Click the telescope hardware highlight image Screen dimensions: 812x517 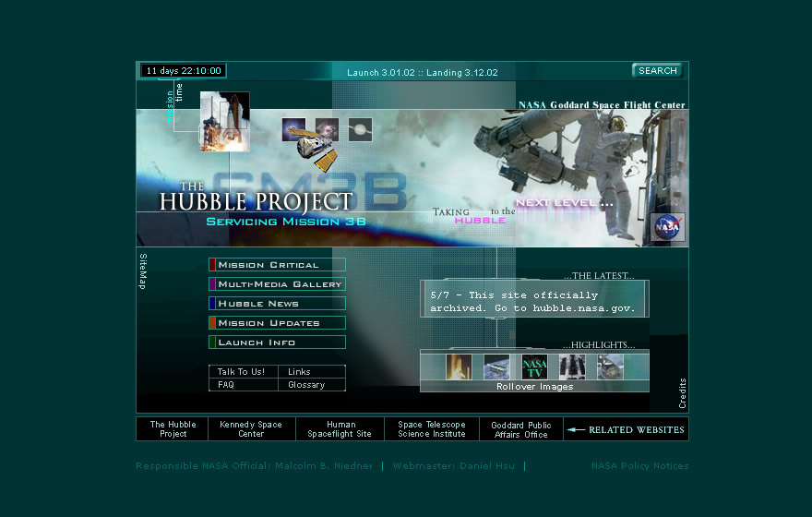[572, 367]
